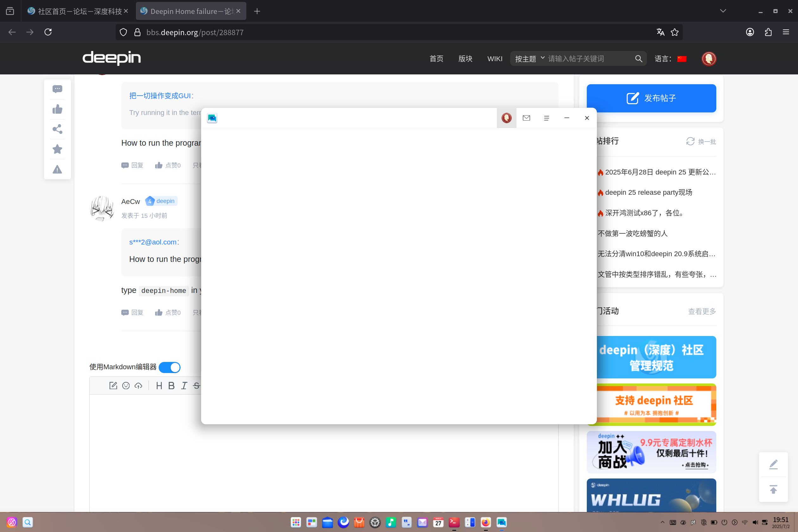Click the pencil edit floating button

point(773,464)
